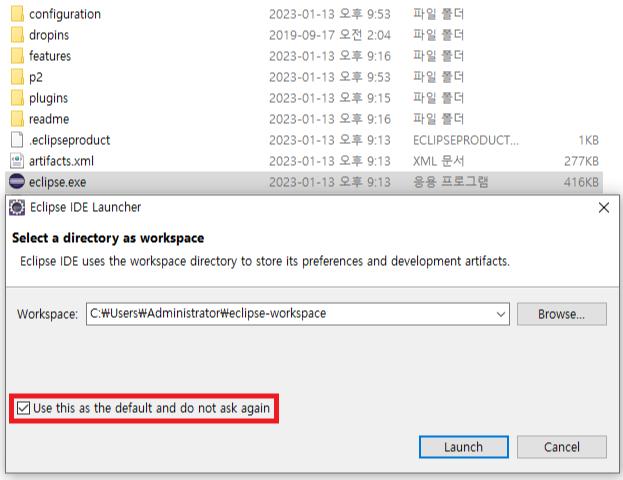Click the 1KB size of .eclipseproduct
Image resolution: width=623 pixels, height=480 pixels.
588,140
